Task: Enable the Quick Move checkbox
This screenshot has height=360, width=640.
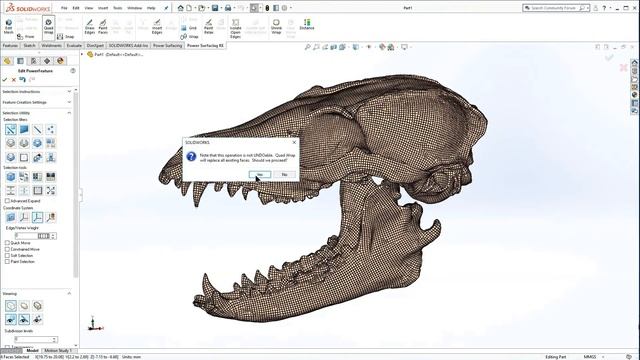Action: coord(7,243)
